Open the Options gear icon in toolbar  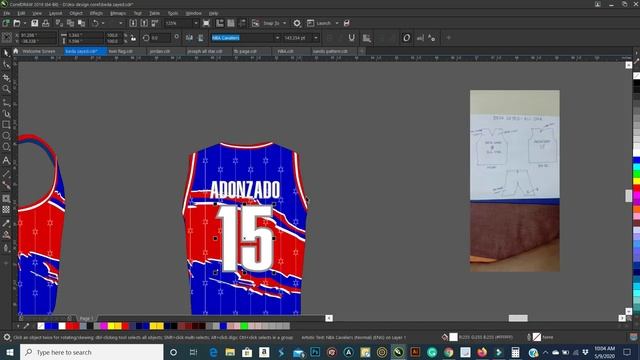click(297, 23)
